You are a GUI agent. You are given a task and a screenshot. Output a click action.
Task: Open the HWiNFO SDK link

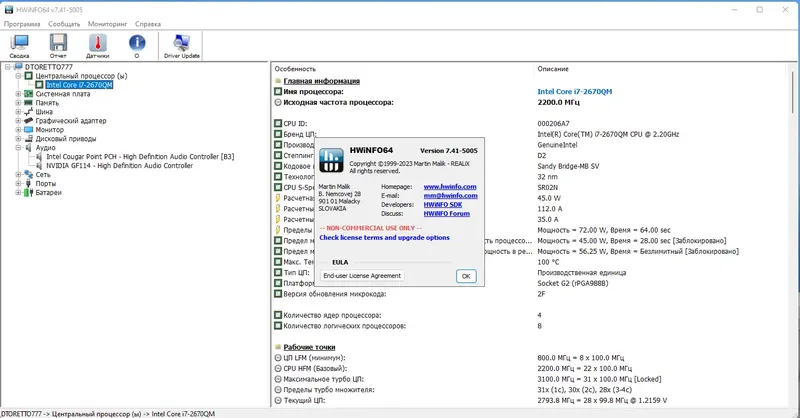[443, 205]
